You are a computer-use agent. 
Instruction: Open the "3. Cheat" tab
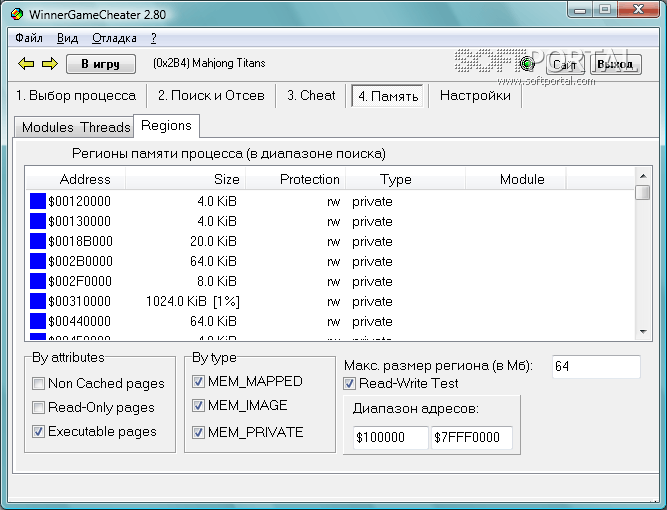pyautogui.click(x=311, y=95)
